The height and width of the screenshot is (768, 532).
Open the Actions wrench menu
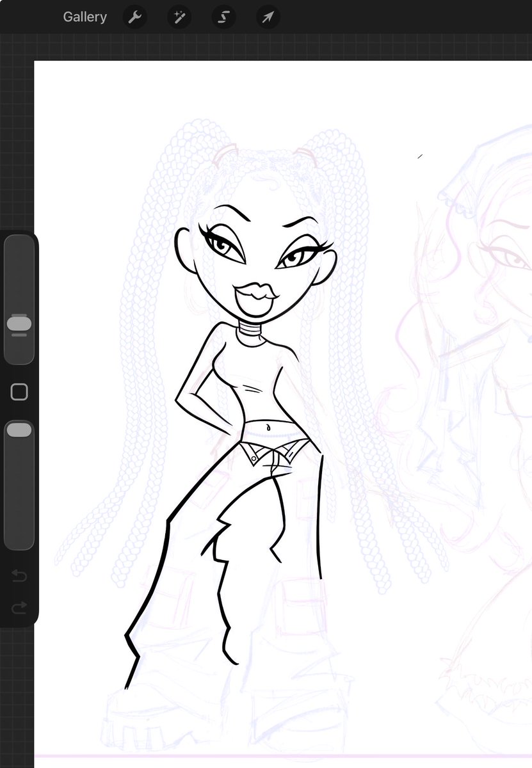point(134,17)
